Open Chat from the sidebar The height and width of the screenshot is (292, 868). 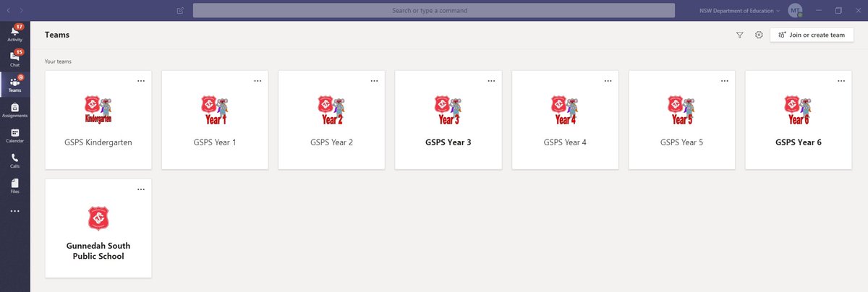tap(14, 59)
